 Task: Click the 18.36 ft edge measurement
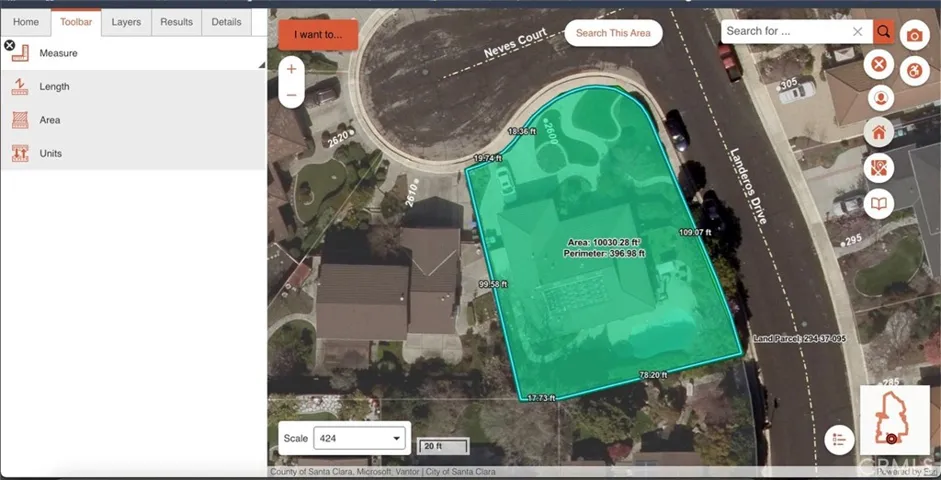coord(522,131)
